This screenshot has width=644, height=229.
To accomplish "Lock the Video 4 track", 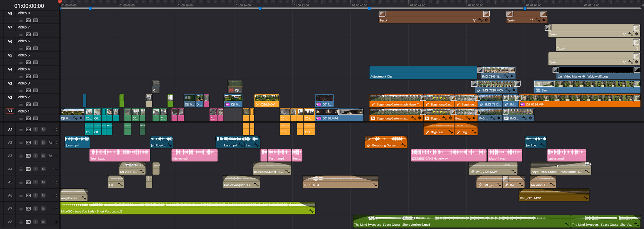I will click(21, 76).
